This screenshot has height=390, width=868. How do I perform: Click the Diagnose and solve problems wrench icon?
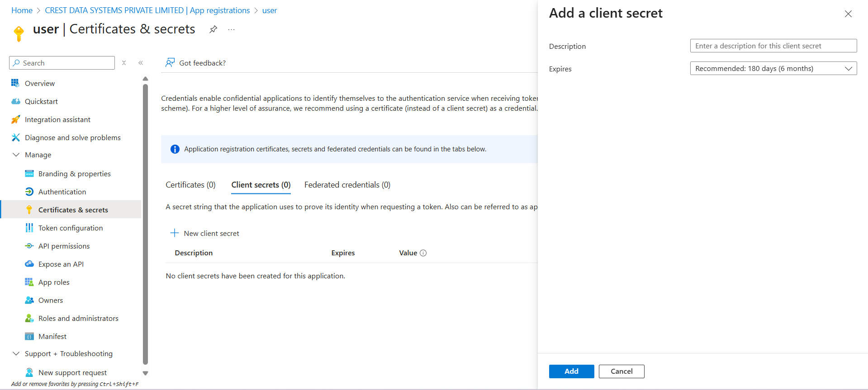tap(15, 137)
